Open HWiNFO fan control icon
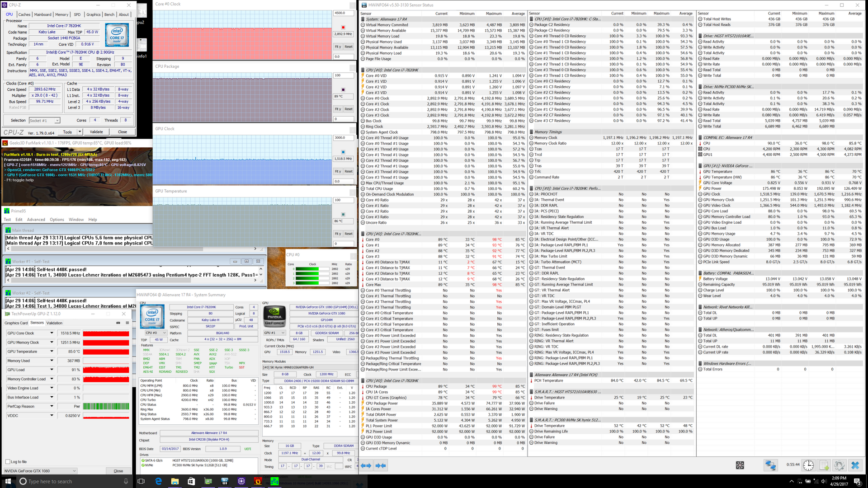 [740, 465]
